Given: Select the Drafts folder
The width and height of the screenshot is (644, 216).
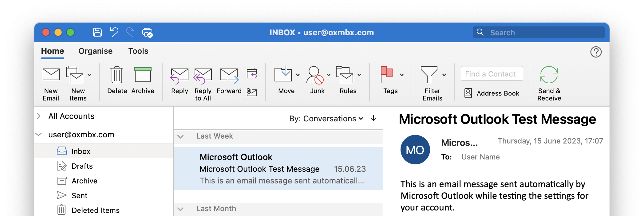Looking at the screenshot, I should pyautogui.click(x=82, y=166).
